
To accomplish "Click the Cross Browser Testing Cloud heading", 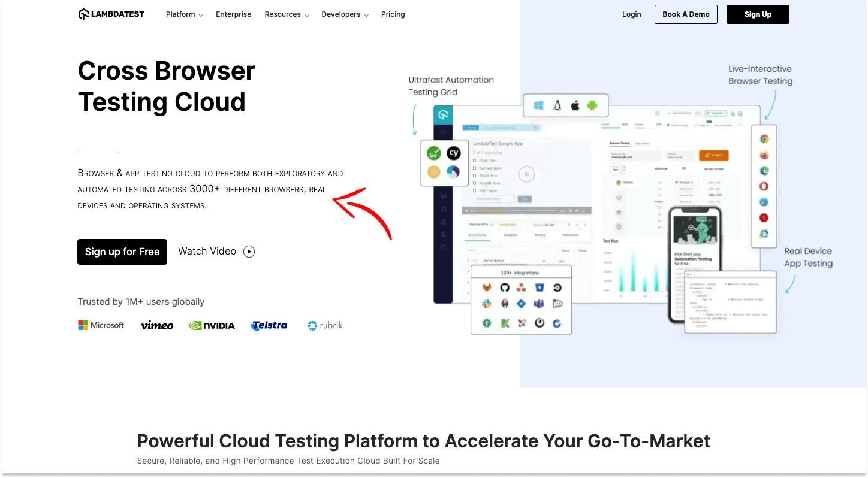I will click(x=167, y=86).
